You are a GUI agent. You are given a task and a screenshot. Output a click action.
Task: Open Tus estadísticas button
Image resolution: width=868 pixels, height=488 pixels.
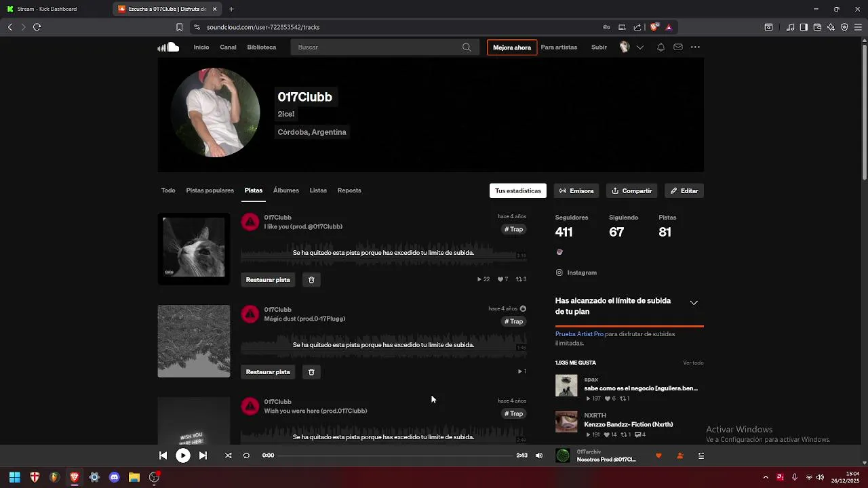click(x=518, y=190)
